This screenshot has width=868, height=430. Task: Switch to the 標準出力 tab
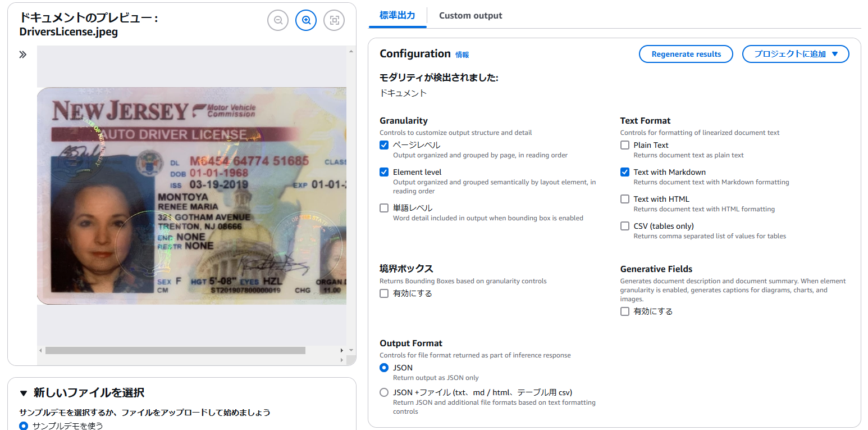pyautogui.click(x=398, y=15)
